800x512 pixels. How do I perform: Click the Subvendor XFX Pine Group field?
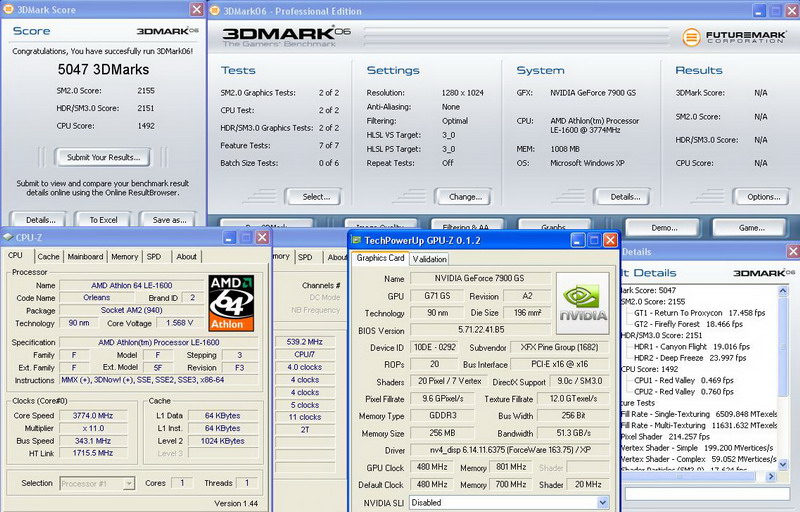point(559,347)
